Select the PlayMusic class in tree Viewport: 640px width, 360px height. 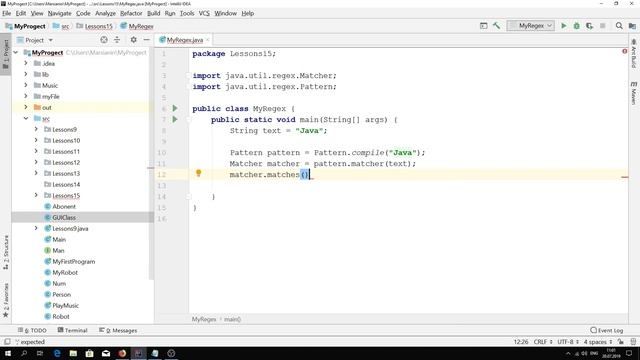[x=65, y=305]
